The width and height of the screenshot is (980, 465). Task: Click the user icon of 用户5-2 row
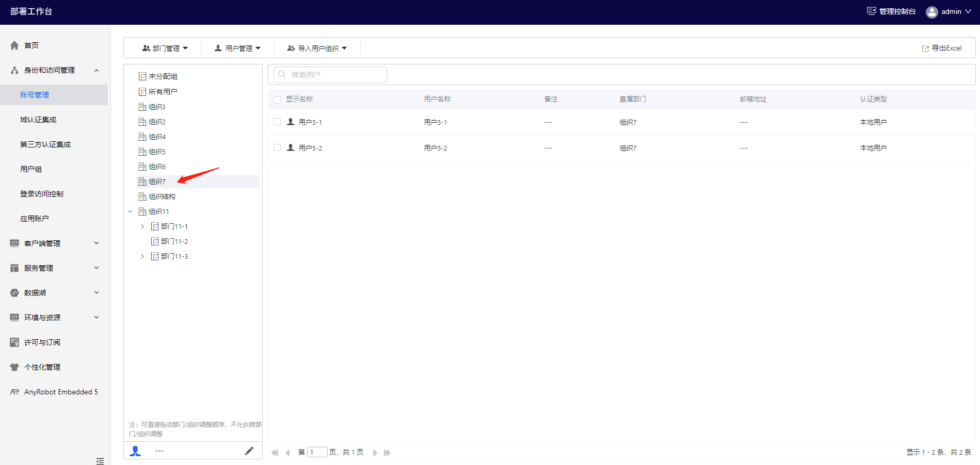pyautogui.click(x=291, y=147)
